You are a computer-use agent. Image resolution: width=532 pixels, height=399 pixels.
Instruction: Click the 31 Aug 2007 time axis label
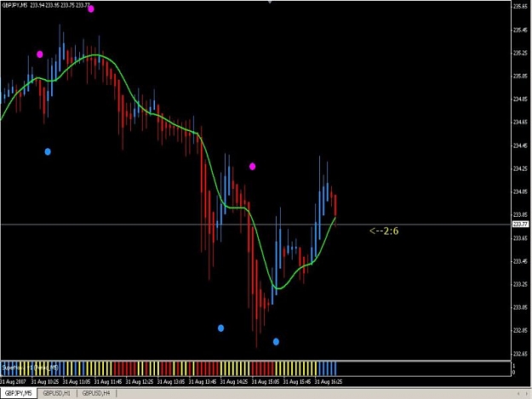[x=13, y=382]
